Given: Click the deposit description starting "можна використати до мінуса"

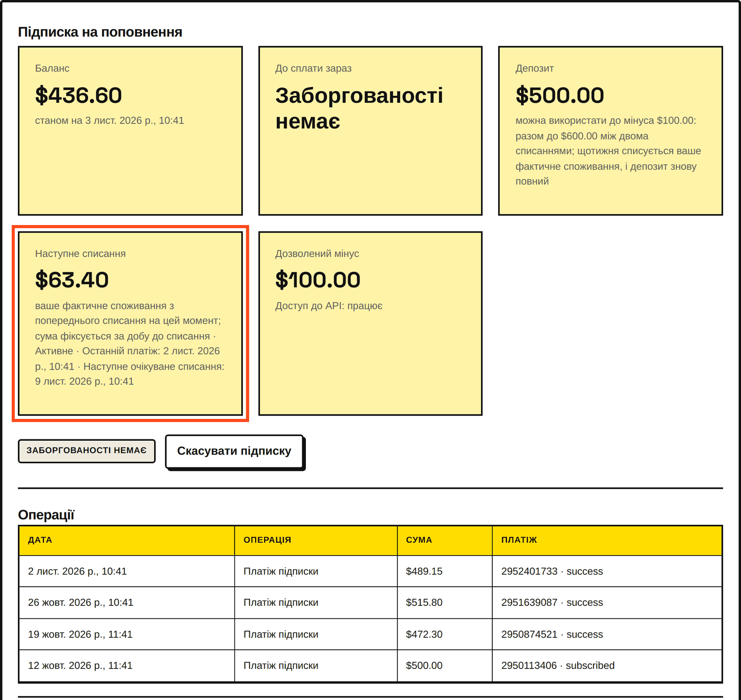Looking at the screenshot, I should coord(609,151).
